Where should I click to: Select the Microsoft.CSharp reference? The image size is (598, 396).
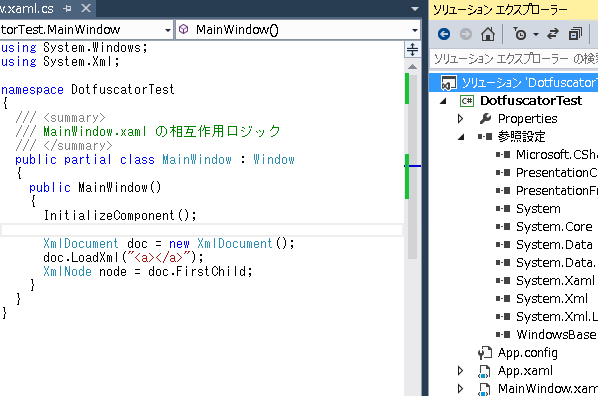[557, 155]
